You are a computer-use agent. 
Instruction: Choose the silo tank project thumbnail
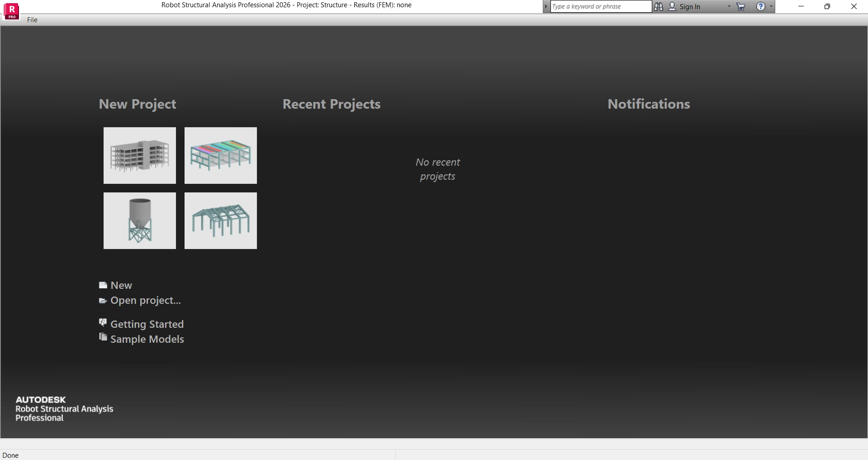[139, 220]
